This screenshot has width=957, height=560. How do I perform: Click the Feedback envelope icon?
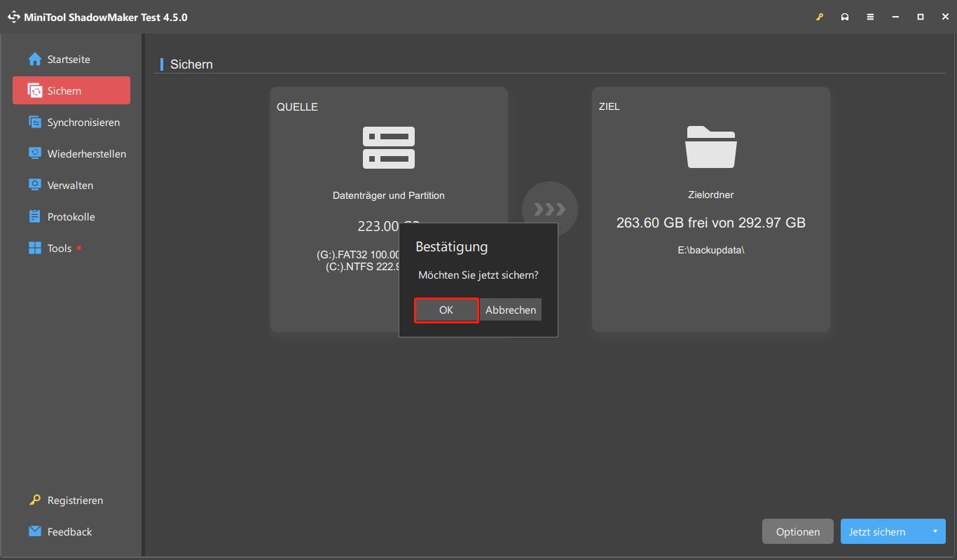[34, 531]
